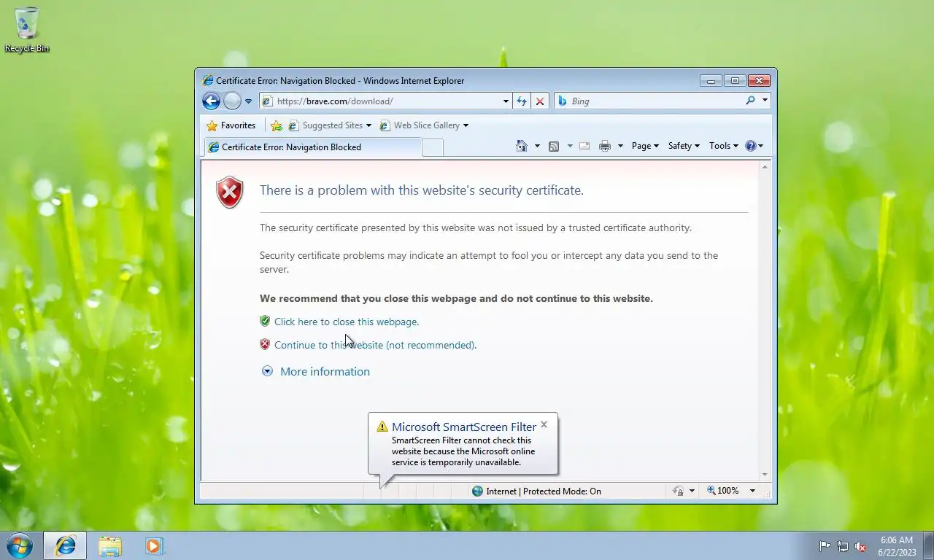
Task: Click the RSS Feeds icon
Action: click(x=554, y=146)
